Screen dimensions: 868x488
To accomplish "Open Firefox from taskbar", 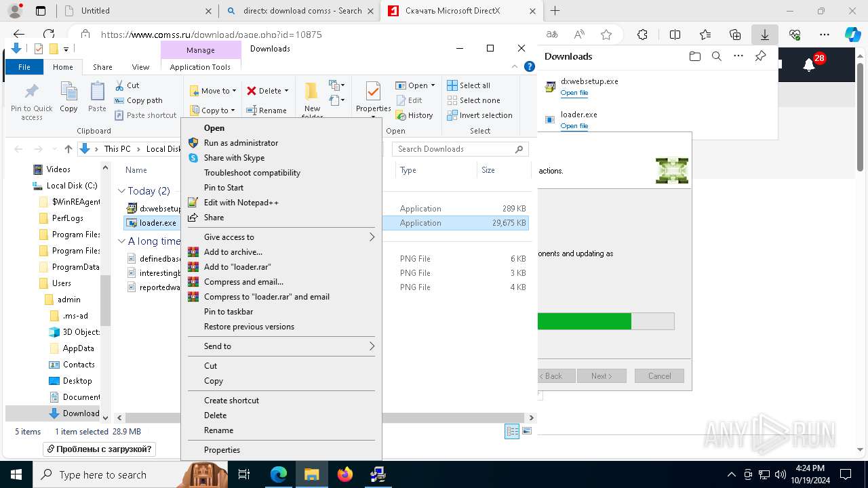I will pyautogui.click(x=345, y=474).
